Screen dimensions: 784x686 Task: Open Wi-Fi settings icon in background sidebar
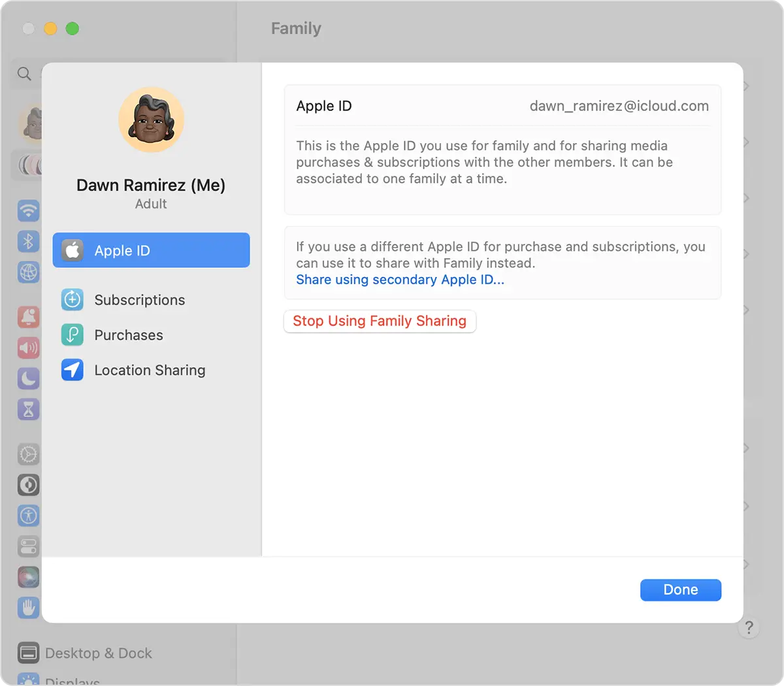click(x=29, y=211)
